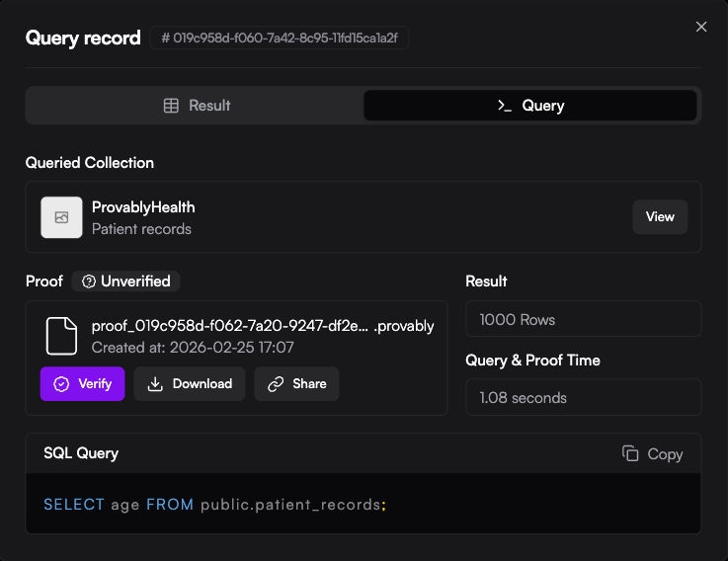Screen dimensions: 728x561
Task: Click the chain link share icon
Action: (x=276, y=384)
